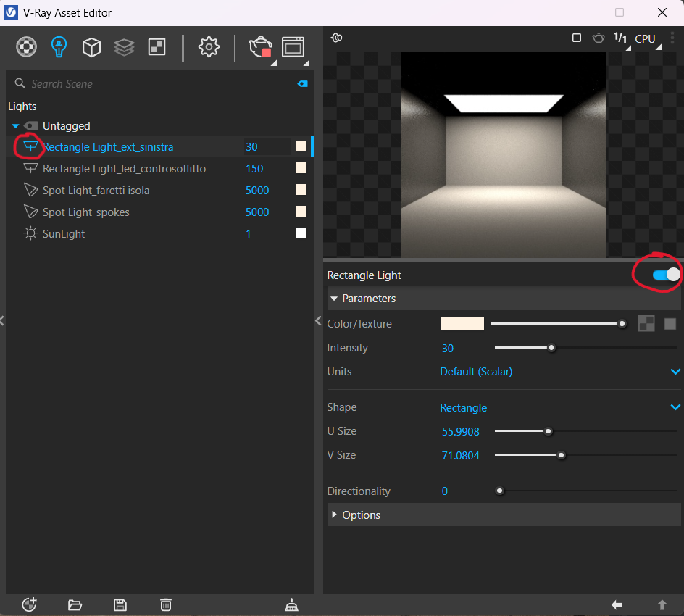Toggle Rectangle Light_ext_sinistra light icon
684x616 pixels.
30,146
